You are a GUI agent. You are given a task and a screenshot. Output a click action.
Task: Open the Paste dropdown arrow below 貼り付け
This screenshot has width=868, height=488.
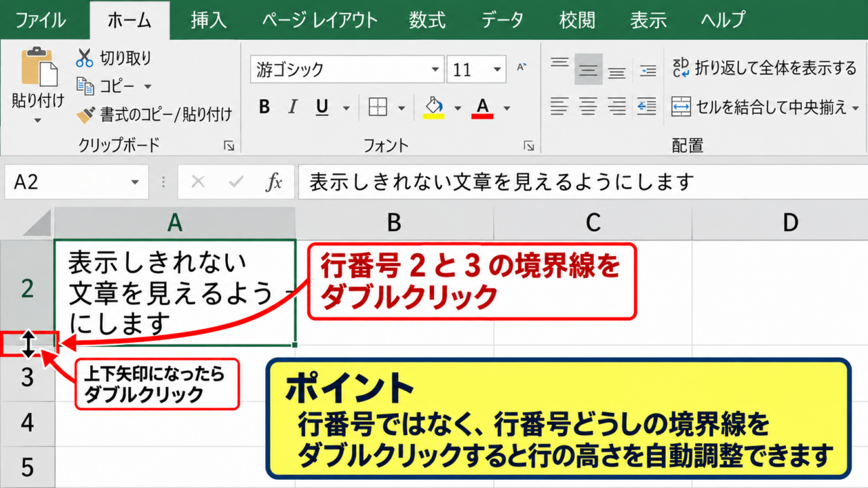coord(38,121)
